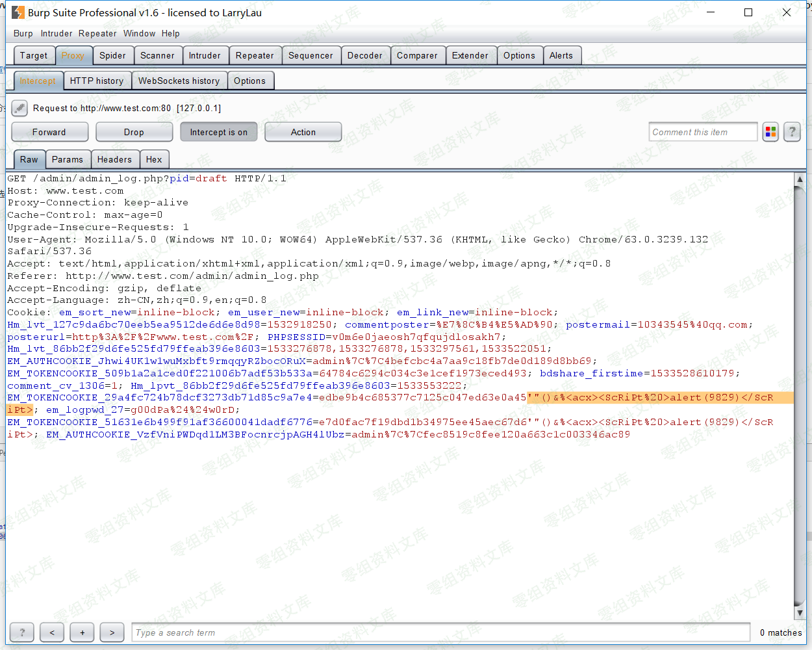Image resolution: width=812 pixels, height=650 pixels.
Task: Open the help icon beside the comment field
Action: [792, 132]
